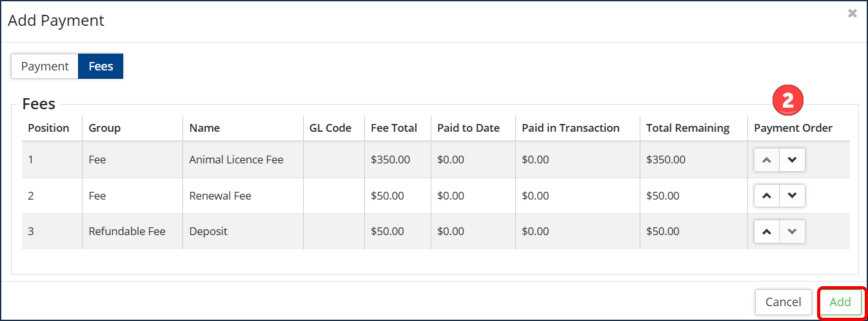
Task: Click the Fee Total column header
Action: tap(394, 128)
